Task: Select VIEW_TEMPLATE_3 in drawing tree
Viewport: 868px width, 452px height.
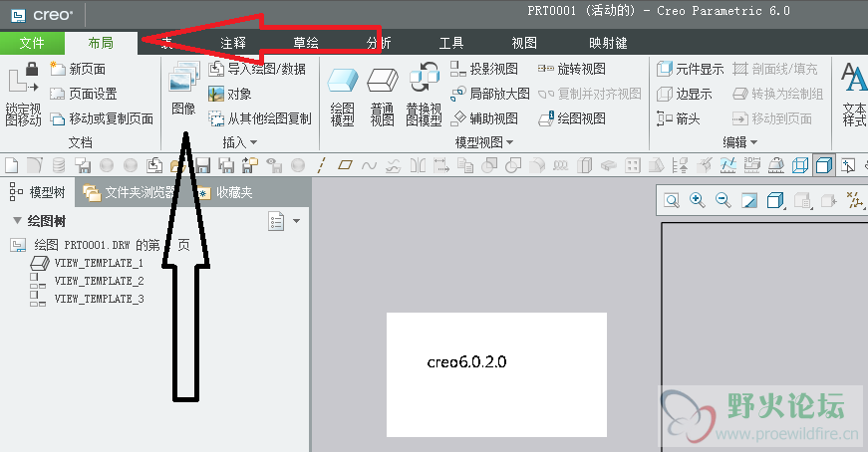Action: [88, 299]
